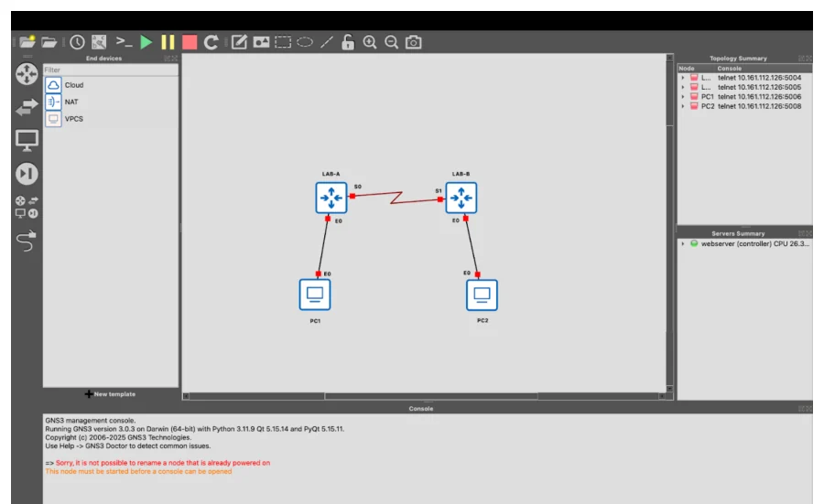
Task: Expand the 5005 console node row
Action: point(683,87)
